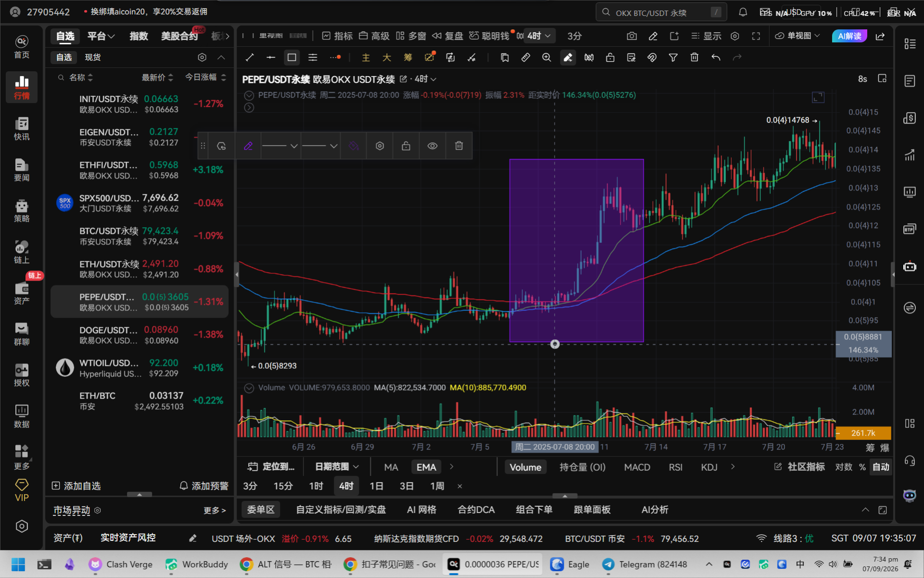This screenshot has height=578, width=924.
Task: Open the border line style dropdown
Action: (x=281, y=146)
